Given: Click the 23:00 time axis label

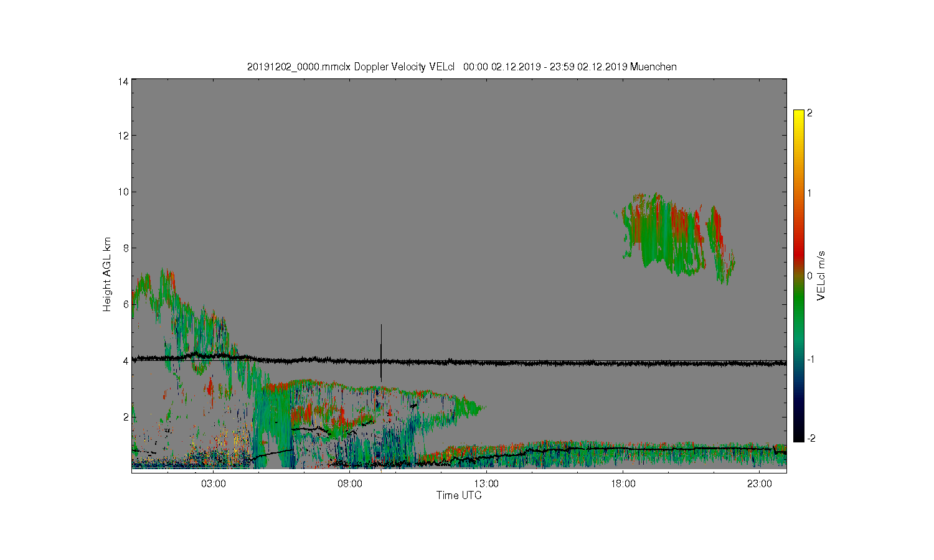Looking at the screenshot, I should click(x=759, y=484).
